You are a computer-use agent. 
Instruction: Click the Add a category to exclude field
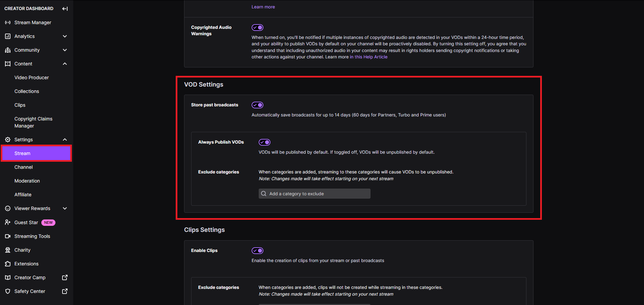tap(314, 194)
